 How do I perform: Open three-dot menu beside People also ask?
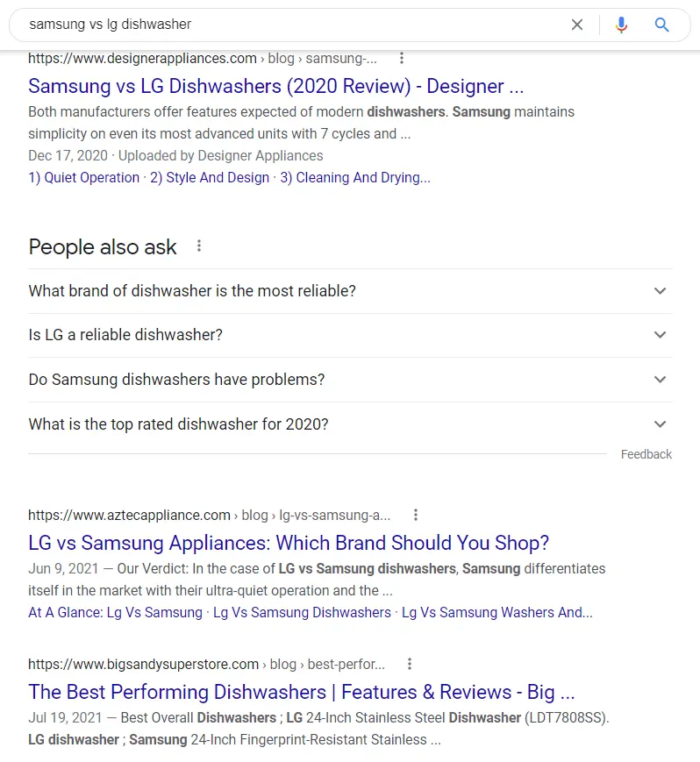click(x=199, y=246)
